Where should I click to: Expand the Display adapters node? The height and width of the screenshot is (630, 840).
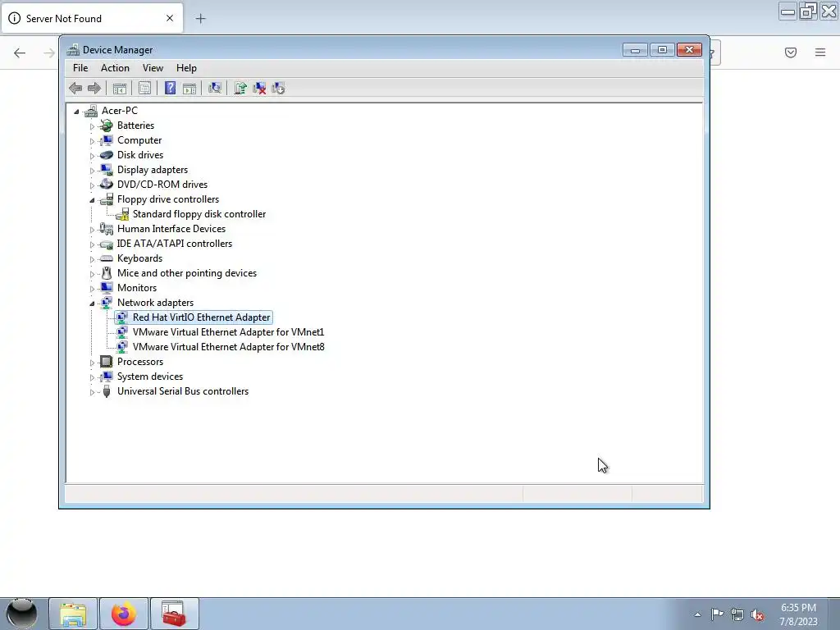click(92, 171)
